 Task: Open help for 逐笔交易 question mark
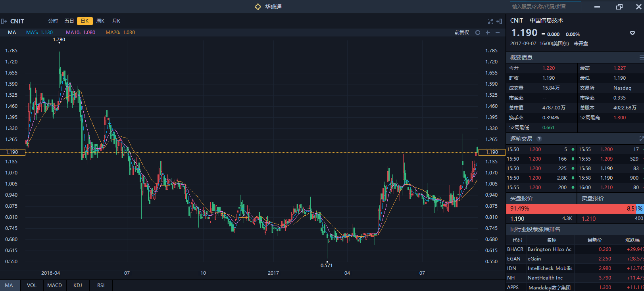click(539, 139)
